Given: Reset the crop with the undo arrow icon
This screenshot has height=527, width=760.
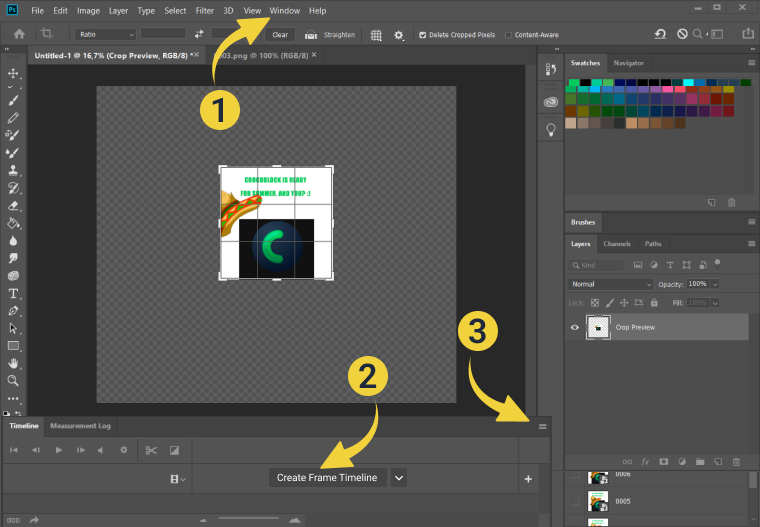Looking at the screenshot, I should 660,34.
